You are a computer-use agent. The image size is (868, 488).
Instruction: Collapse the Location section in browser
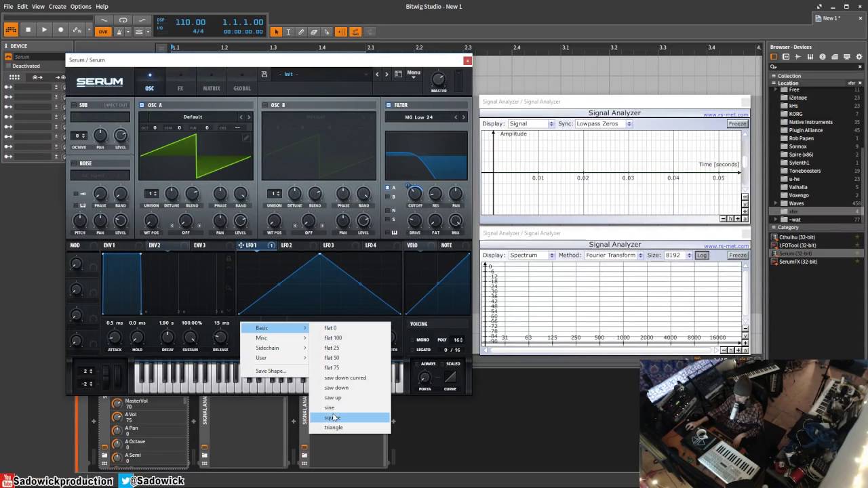click(x=774, y=83)
